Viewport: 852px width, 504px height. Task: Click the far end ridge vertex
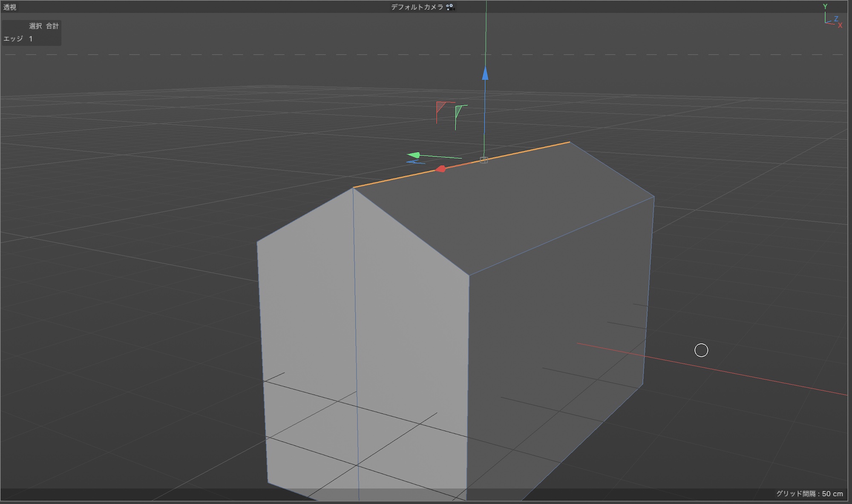pyautogui.click(x=570, y=142)
